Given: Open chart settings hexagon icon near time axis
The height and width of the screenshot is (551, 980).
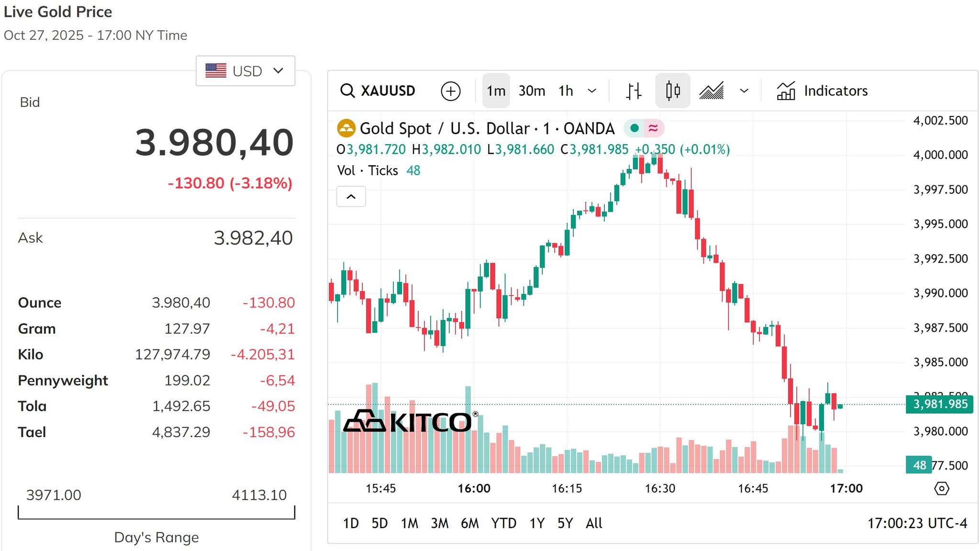Looking at the screenshot, I should pos(941,488).
